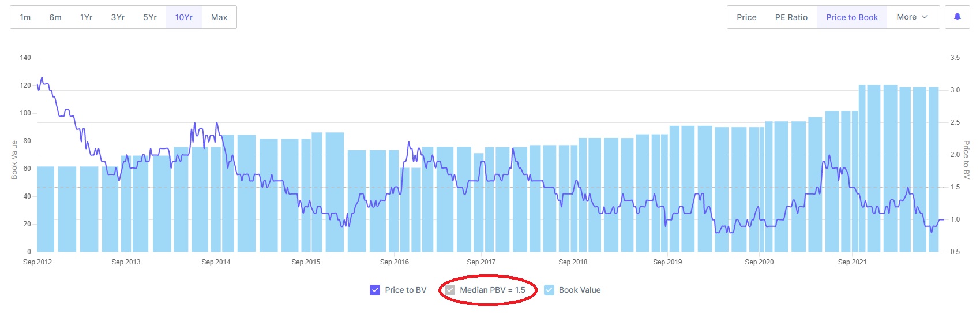Viewport: 980px width, 313px height.
Task: Click the Book Value legend label
Action: pos(580,290)
